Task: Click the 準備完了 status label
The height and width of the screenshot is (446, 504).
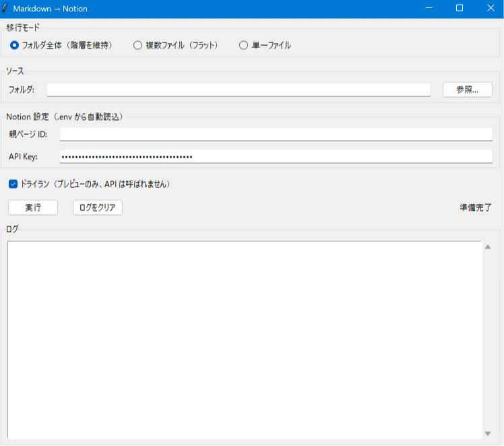Action: pos(476,208)
